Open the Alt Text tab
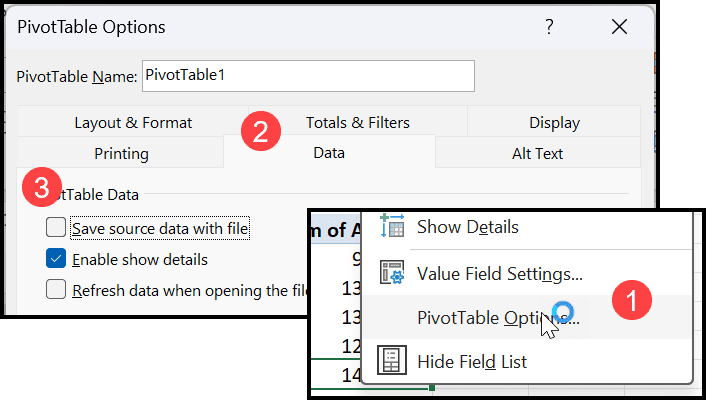The image size is (706, 400). [537, 154]
